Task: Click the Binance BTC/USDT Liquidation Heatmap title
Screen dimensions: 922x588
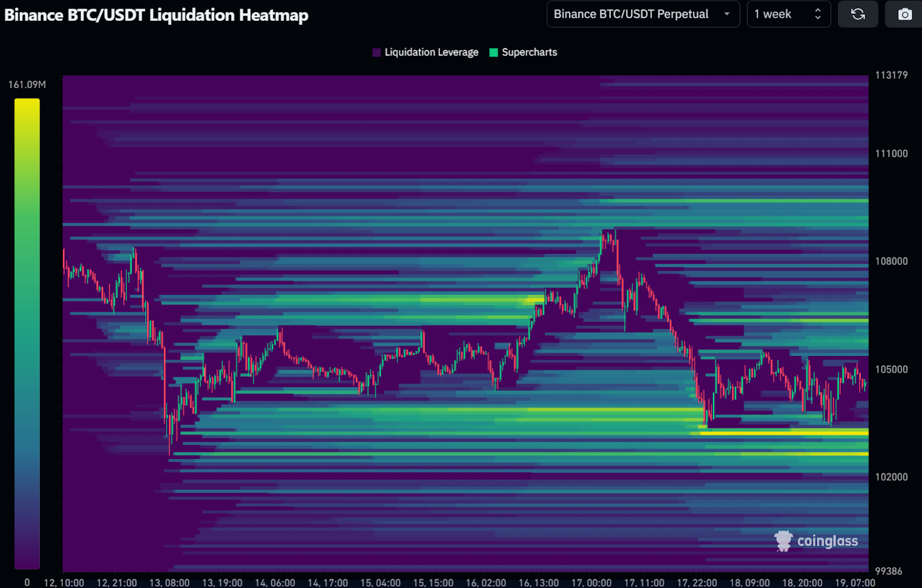Action: 156,15
